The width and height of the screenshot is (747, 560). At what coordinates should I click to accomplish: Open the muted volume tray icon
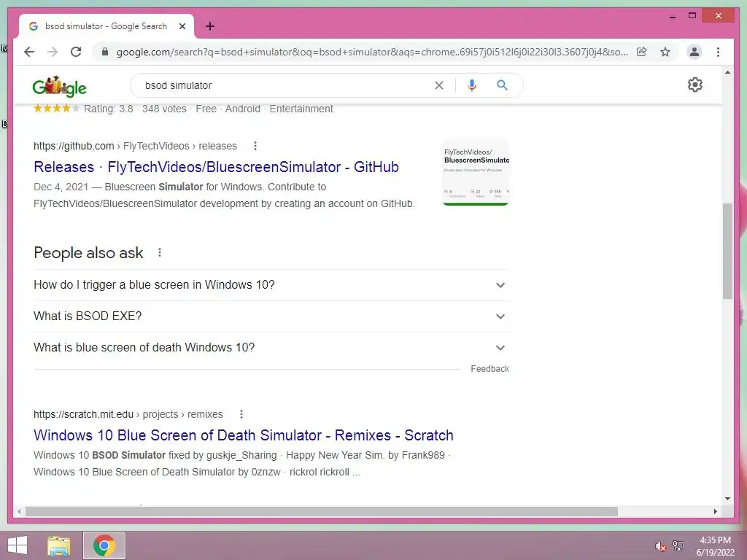click(659, 546)
